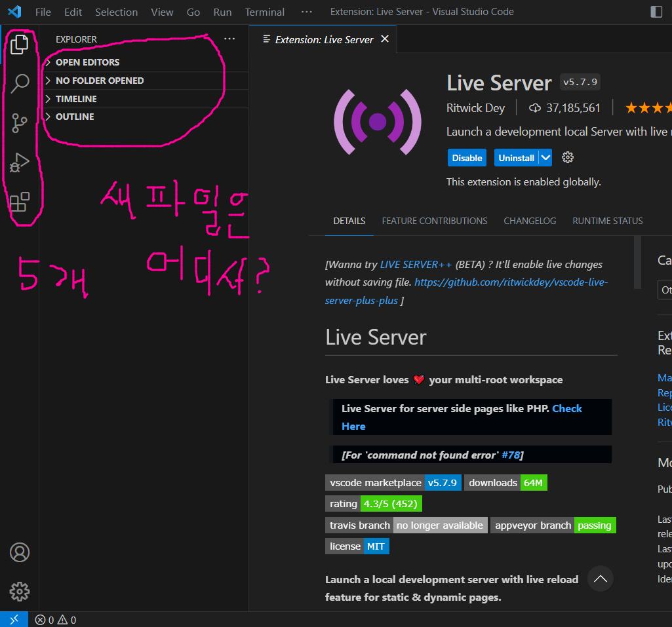Click the license MIT badge
This screenshot has width=672, height=627.
tap(357, 546)
